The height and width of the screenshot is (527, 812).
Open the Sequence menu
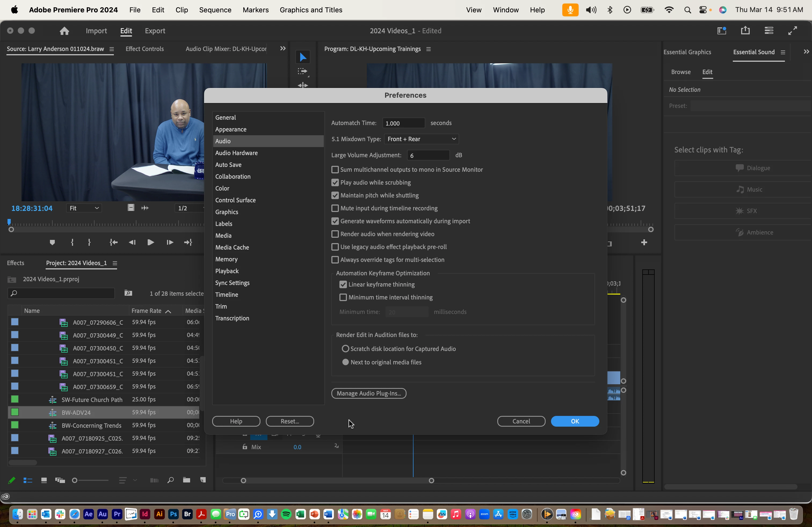[215, 10]
